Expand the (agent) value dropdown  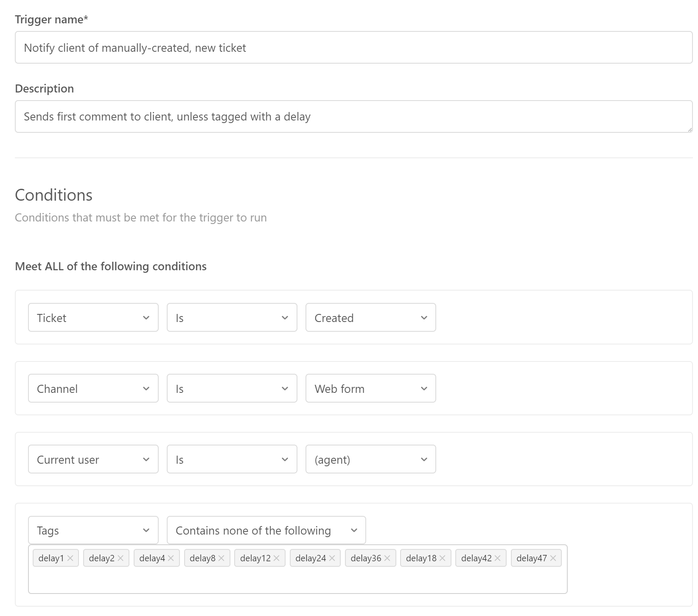(x=370, y=459)
